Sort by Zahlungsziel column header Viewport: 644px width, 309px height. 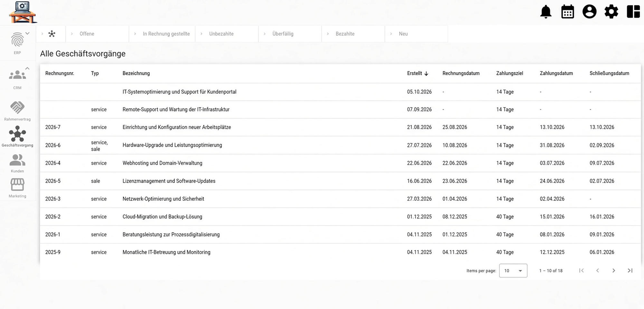click(509, 73)
